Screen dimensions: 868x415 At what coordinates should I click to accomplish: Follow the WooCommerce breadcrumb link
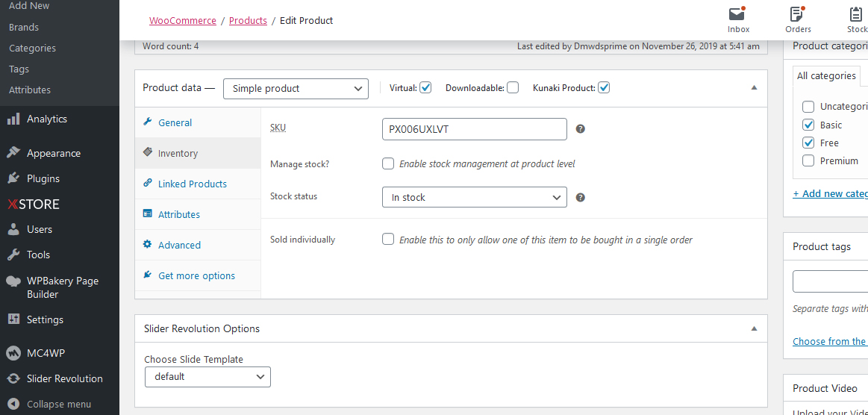(x=183, y=20)
